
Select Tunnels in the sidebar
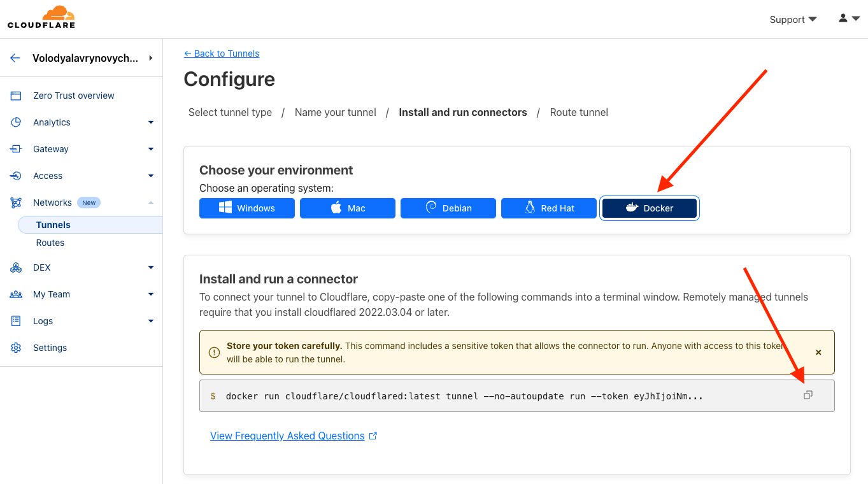[x=53, y=225]
